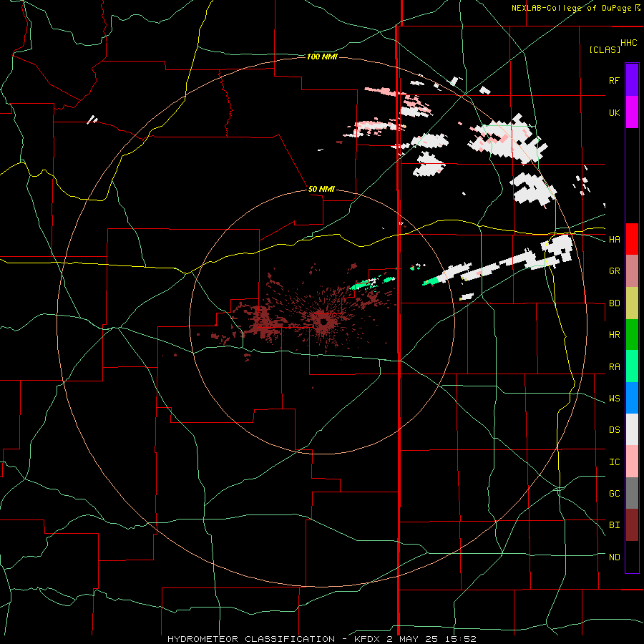The image size is (644, 644).
Task: Click the RA legend label
Action: 614,366
